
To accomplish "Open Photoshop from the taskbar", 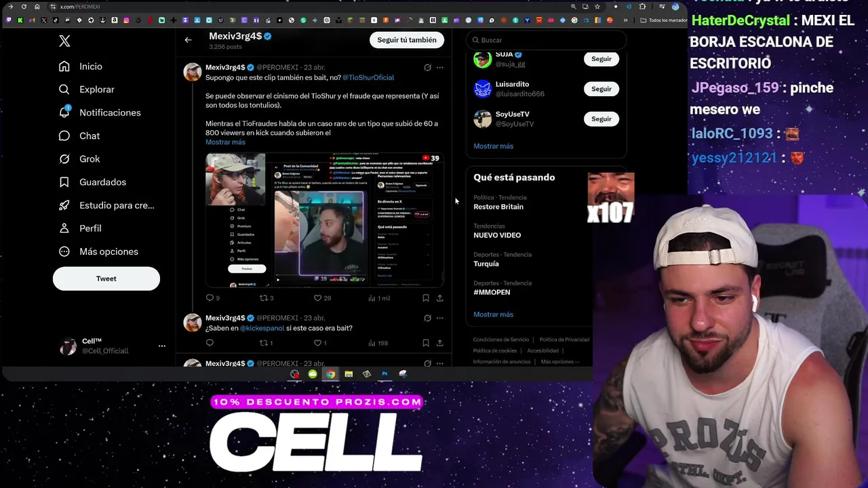I will pyautogui.click(x=384, y=374).
